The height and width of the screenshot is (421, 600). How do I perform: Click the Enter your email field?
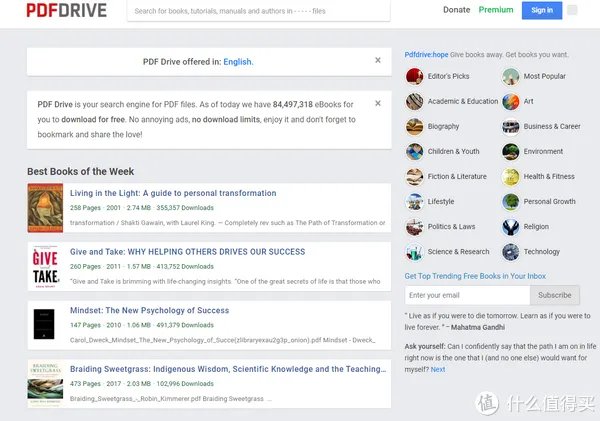(x=466, y=295)
